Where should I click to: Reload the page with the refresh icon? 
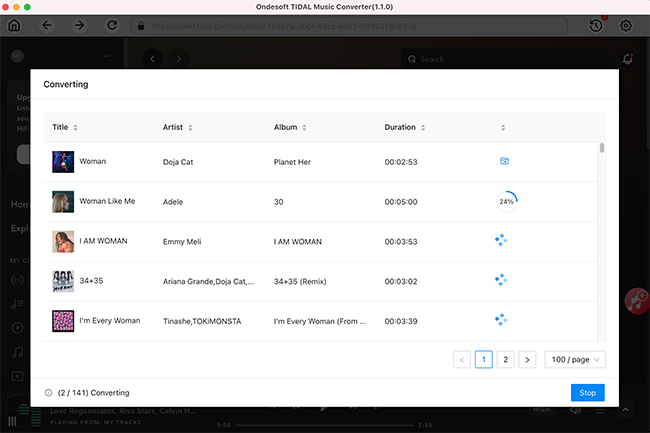[x=112, y=26]
